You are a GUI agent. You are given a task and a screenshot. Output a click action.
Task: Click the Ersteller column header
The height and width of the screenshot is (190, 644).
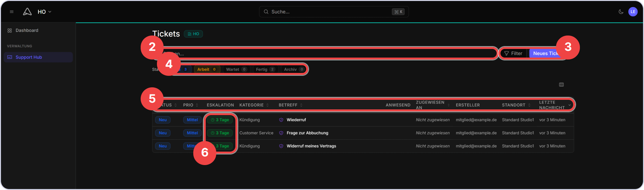[468, 105]
